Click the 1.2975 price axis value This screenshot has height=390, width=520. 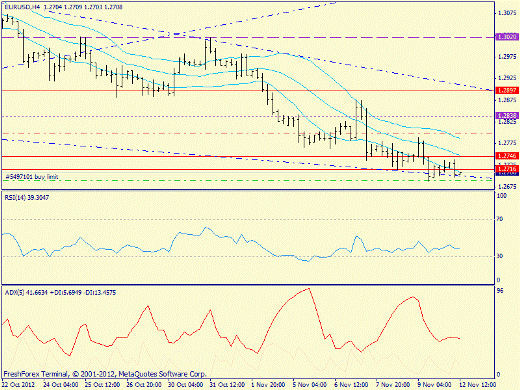click(507, 57)
